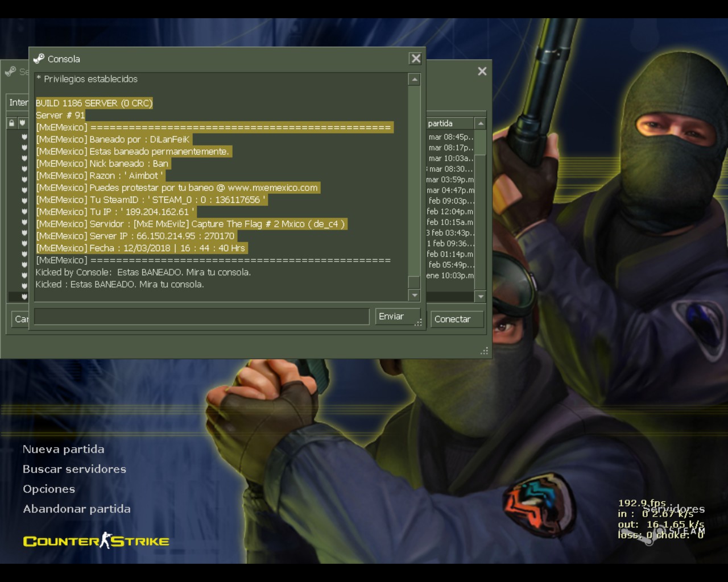This screenshot has width=728, height=582.
Task: Click the server list scroll down arrow
Action: click(x=481, y=296)
